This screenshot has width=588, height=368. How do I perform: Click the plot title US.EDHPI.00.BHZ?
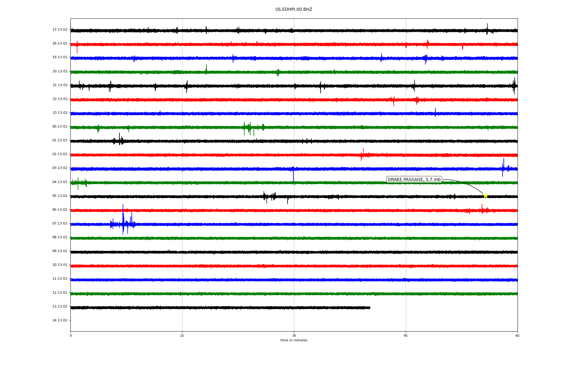point(294,10)
